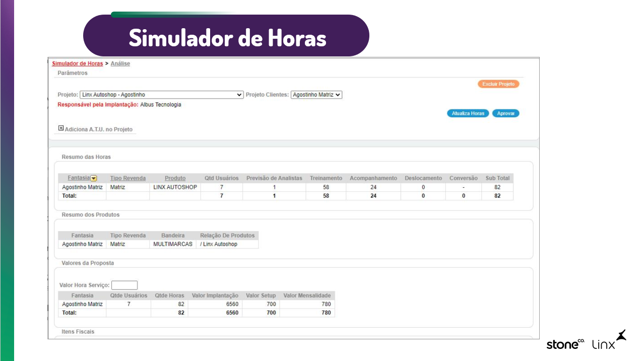This screenshot has width=644, height=361.
Task: Click the Sub Total column header
Action: pyautogui.click(x=497, y=178)
